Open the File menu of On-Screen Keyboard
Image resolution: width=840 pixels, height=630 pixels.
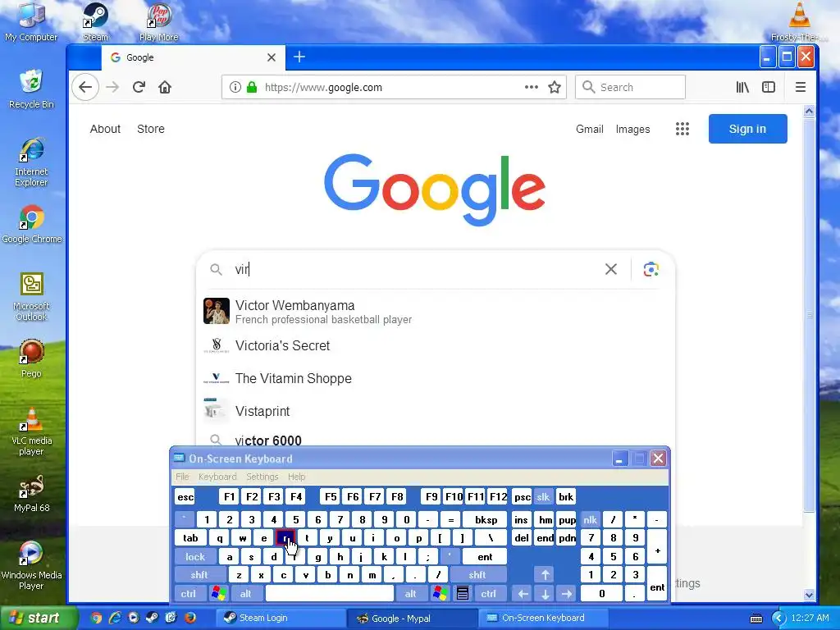[x=183, y=477]
